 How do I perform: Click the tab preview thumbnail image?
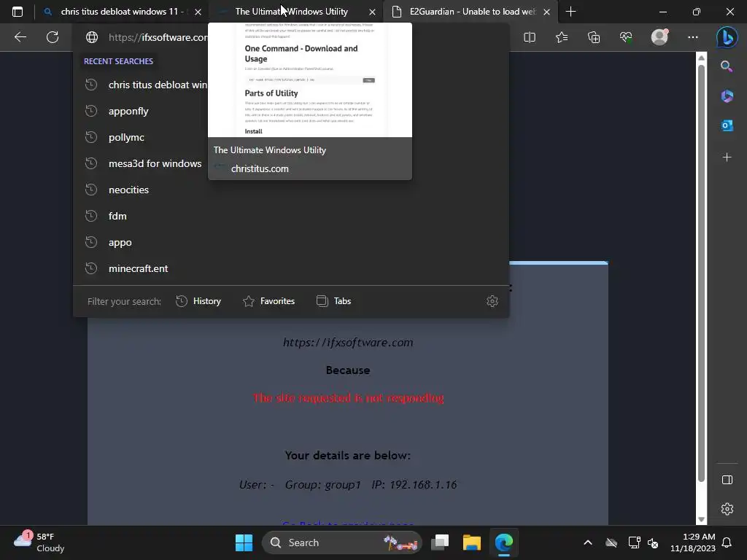click(x=310, y=80)
